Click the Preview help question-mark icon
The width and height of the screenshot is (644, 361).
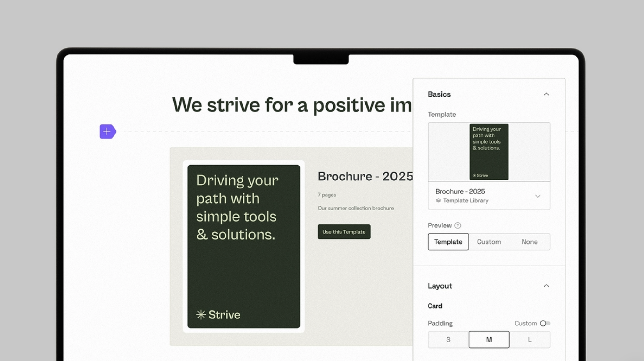(x=458, y=225)
